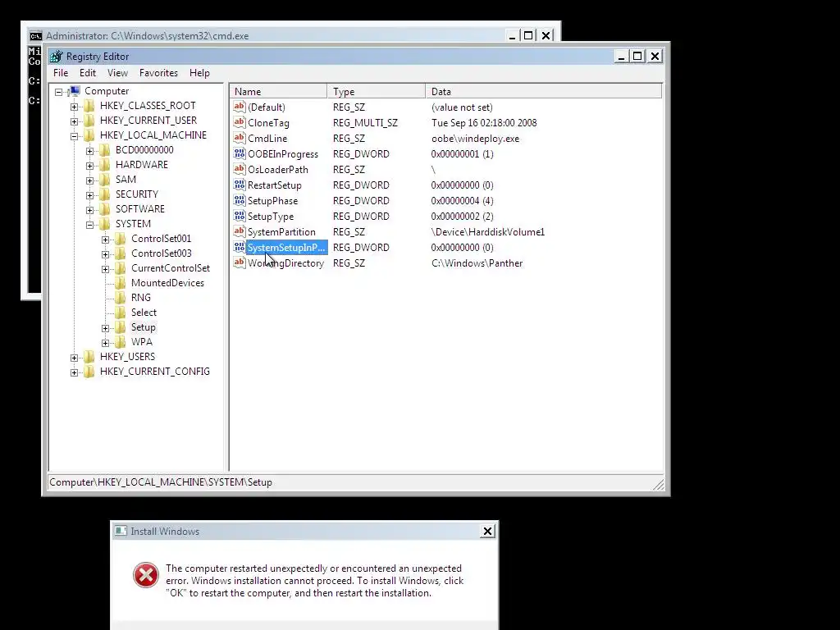
Task: Collapse HKEY_LOCAL_MACHINE node
Action: 74,136
